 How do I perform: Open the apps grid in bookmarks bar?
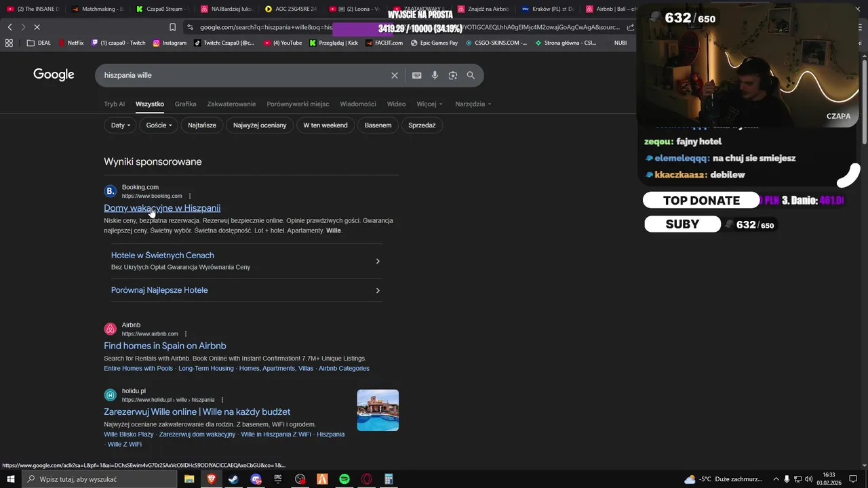[x=9, y=43]
